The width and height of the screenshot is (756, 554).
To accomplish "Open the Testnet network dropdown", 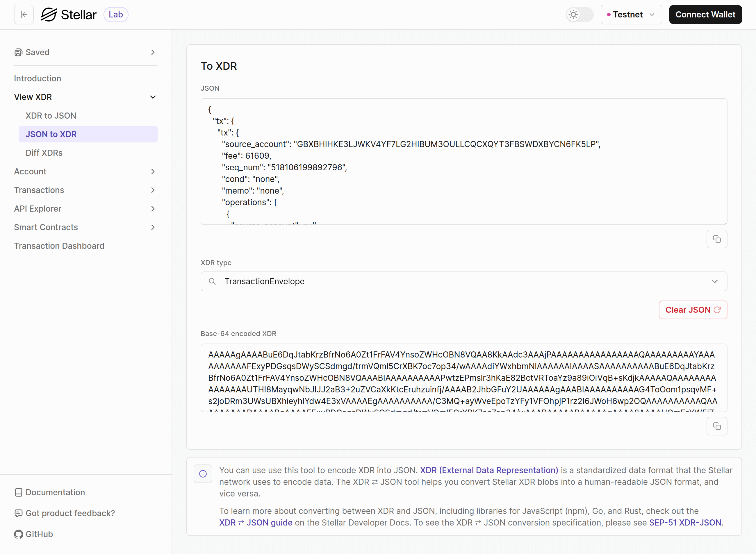I will pos(631,15).
